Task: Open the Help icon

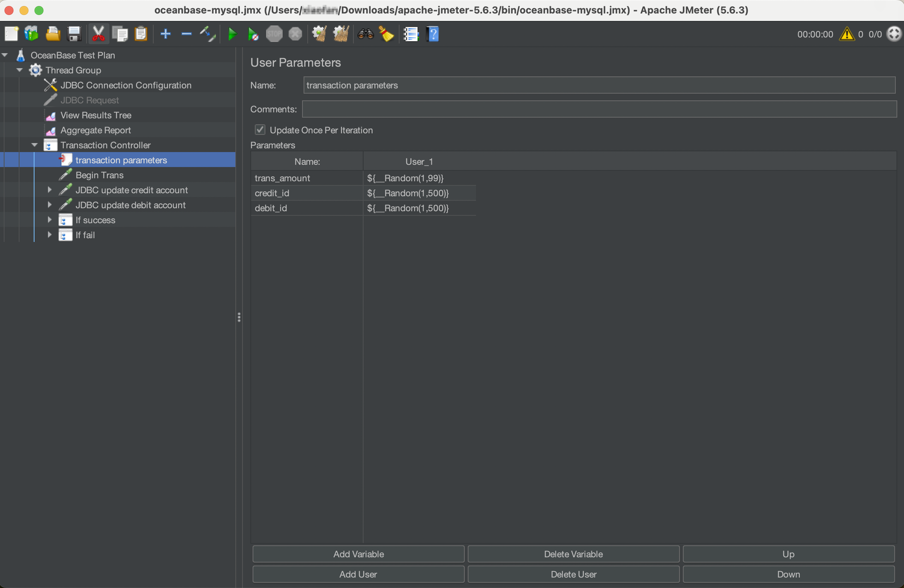Action: [x=433, y=34]
